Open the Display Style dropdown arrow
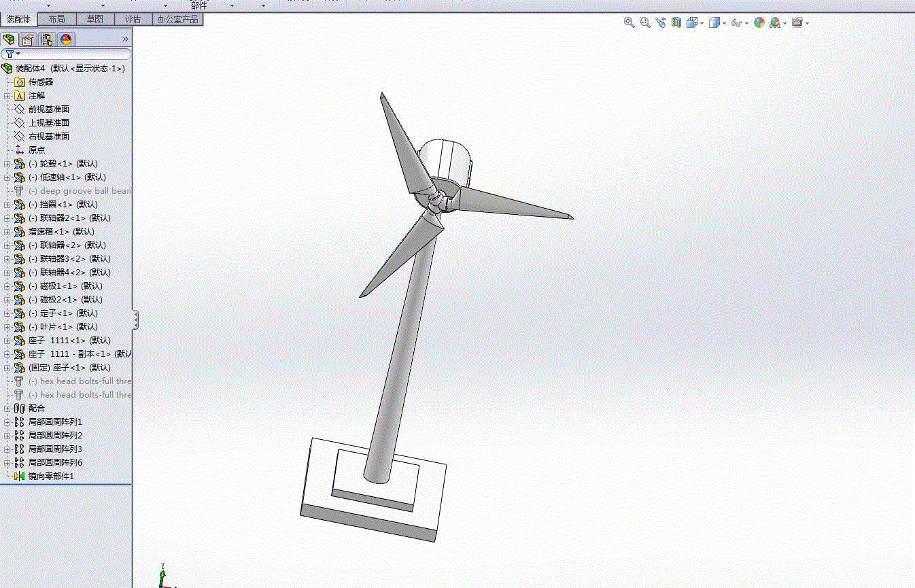The height and width of the screenshot is (588, 915). pyautogui.click(x=725, y=23)
